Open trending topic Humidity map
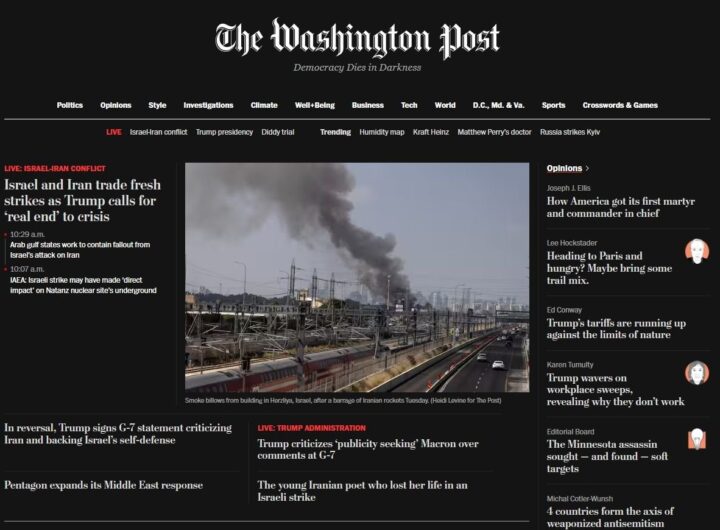The image size is (720, 530). coord(382,132)
